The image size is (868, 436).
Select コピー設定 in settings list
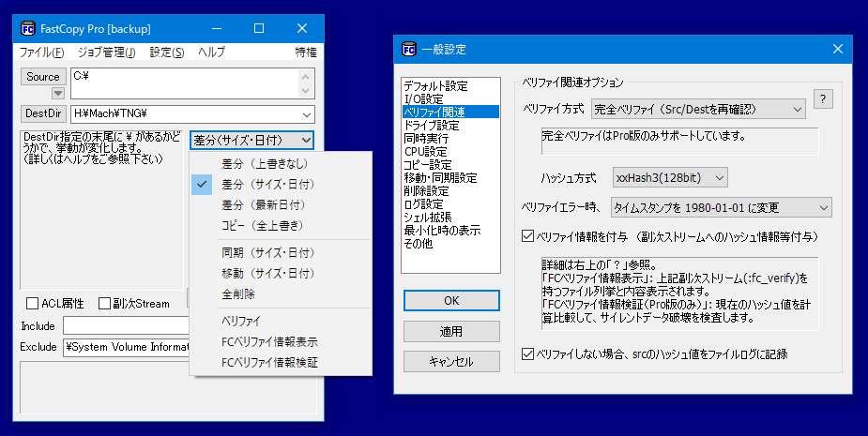point(450,165)
